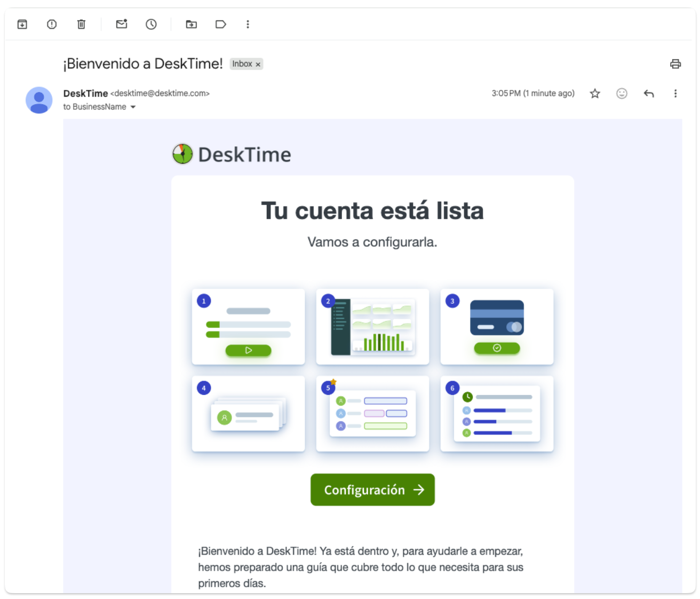Viewport: 700px width, 599px height.
Task: Report email as spam
Action: [52, 24]
